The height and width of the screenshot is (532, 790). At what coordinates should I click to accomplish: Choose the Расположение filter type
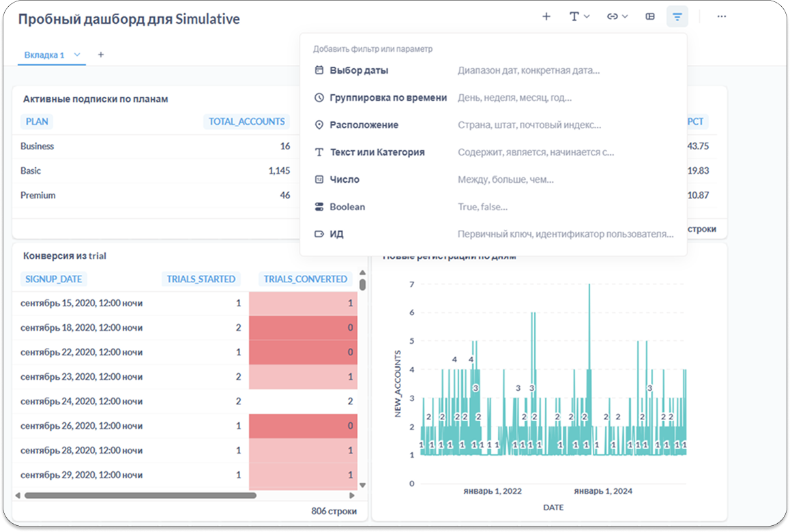[364, 125]
